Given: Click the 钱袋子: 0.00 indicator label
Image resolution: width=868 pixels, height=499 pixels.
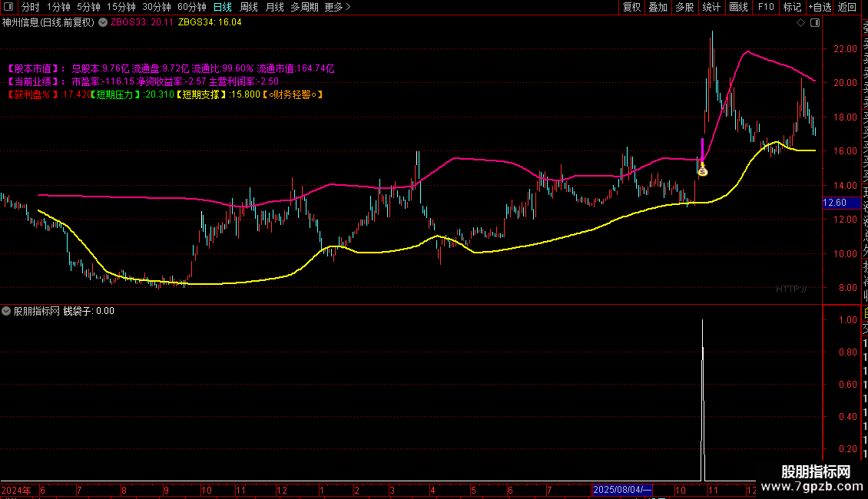Looking at the screenshot, I should [88, 311].
